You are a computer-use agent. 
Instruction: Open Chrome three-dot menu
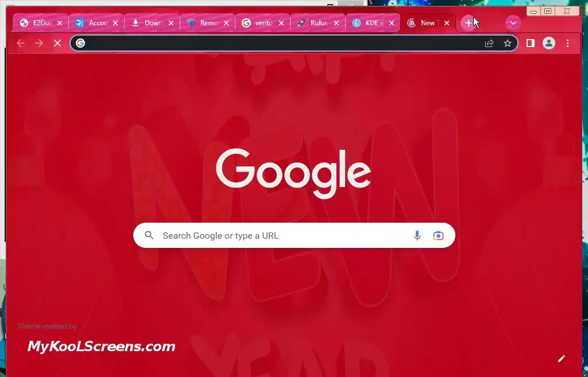tap(567, 44)
